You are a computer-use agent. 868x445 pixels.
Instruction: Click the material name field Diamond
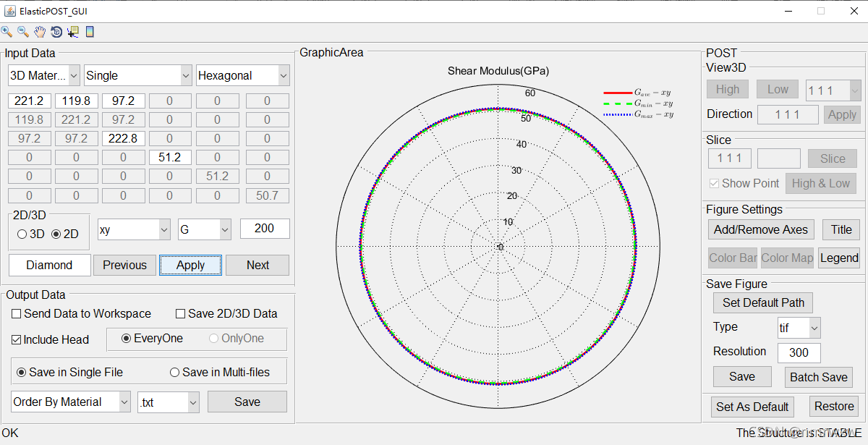point(50,265)
